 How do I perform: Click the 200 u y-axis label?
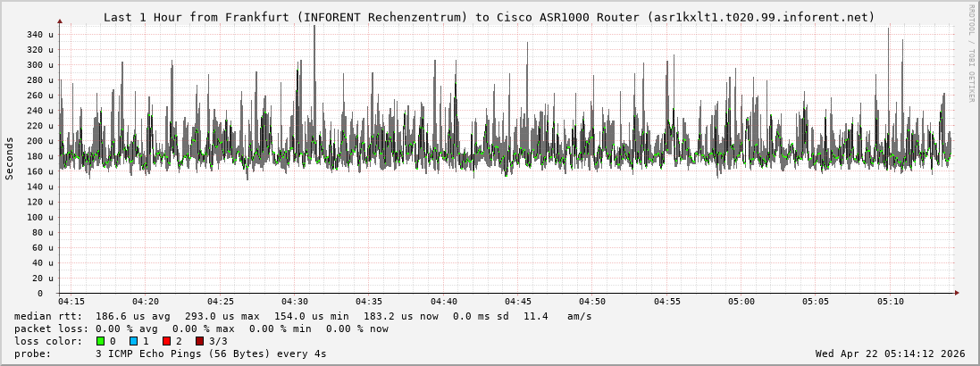(40, 141)
